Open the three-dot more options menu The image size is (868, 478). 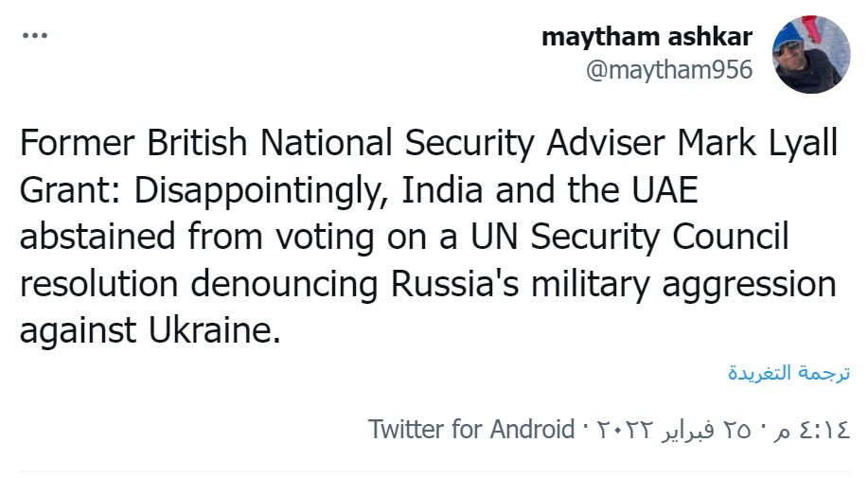[x=34, y=37]
